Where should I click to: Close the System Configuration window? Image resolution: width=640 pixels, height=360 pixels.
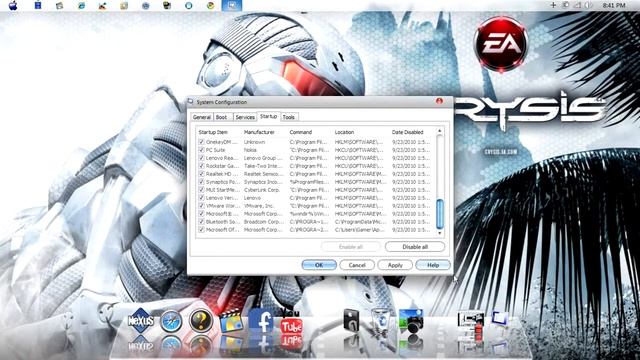pos(439,101)
